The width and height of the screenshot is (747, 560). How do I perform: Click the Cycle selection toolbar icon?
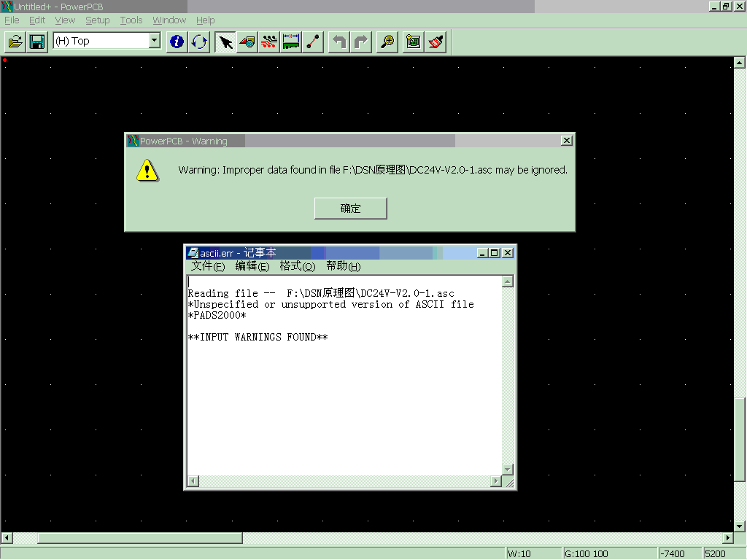point(199,42)
